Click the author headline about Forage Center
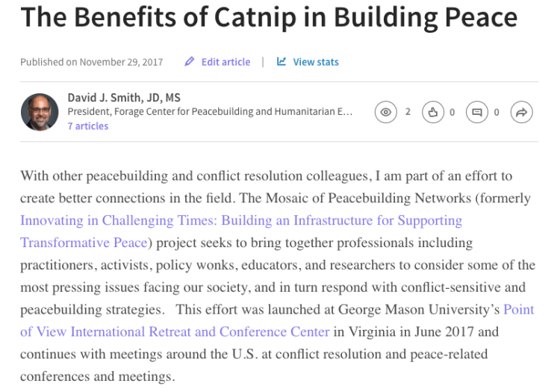The image size is (560, 392). [209, 112]
